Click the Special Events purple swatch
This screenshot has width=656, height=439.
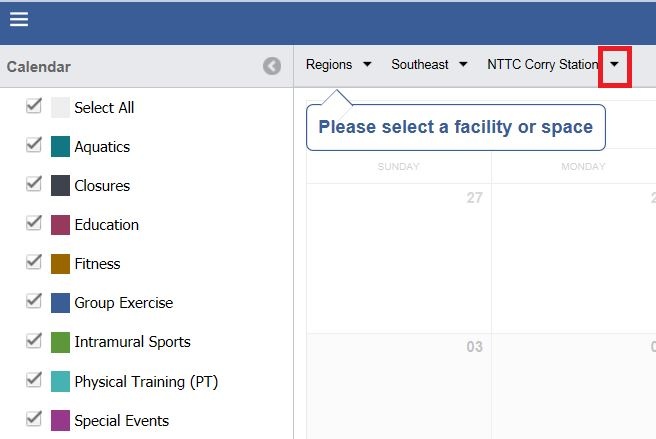click(60, 420)
